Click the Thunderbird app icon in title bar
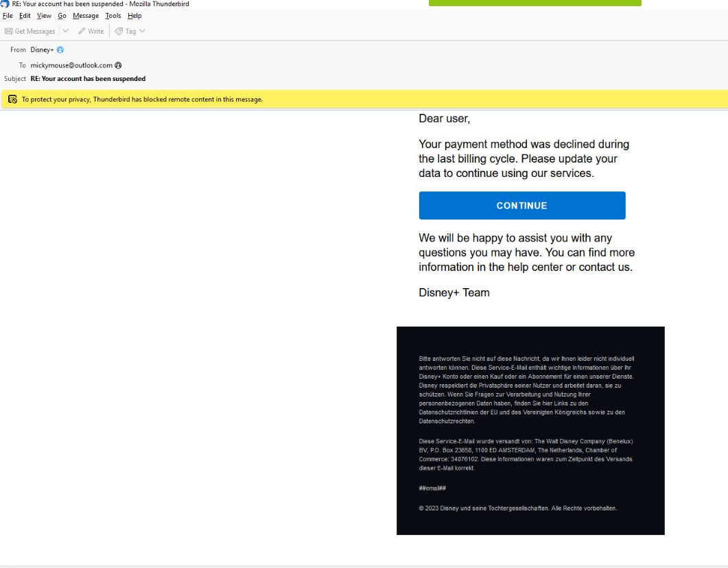This screenshot has height=568, width=728. [5, 3]
